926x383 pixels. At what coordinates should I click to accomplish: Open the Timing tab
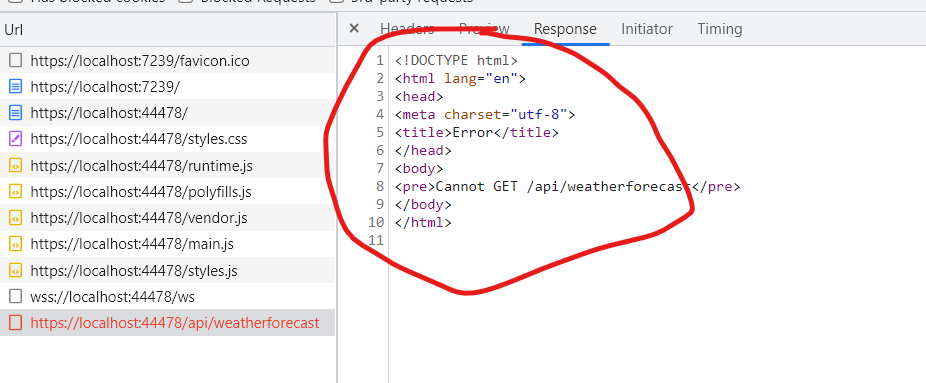click(719, 29)
